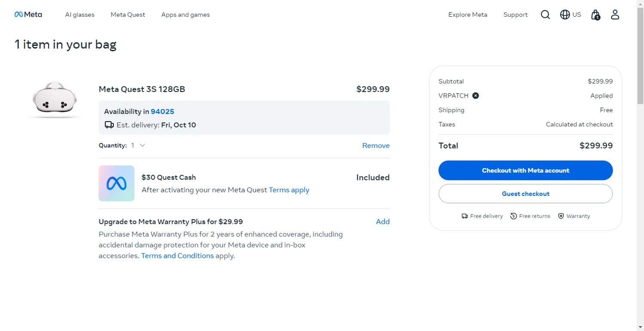Open Quest Cash Terms apply link

[x=289, y=190]
